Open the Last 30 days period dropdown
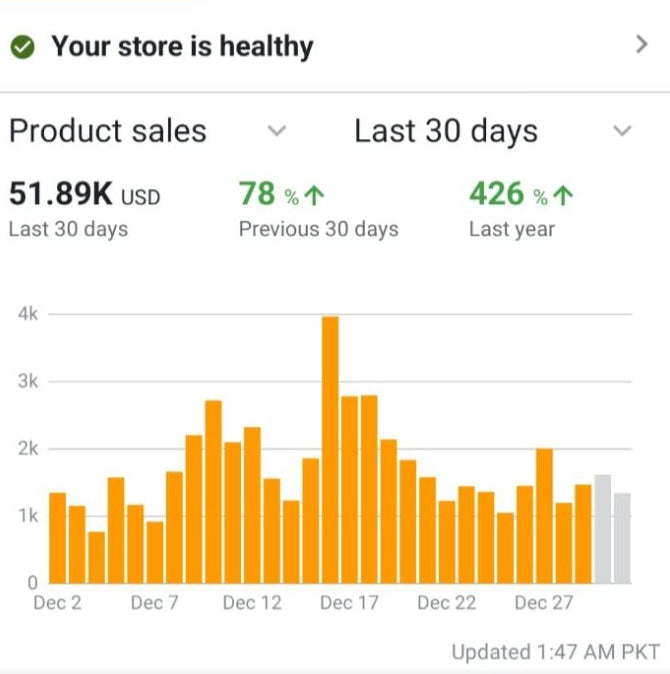Image resolution: width=670 pixels, height=674 pixels. [622, 131]
